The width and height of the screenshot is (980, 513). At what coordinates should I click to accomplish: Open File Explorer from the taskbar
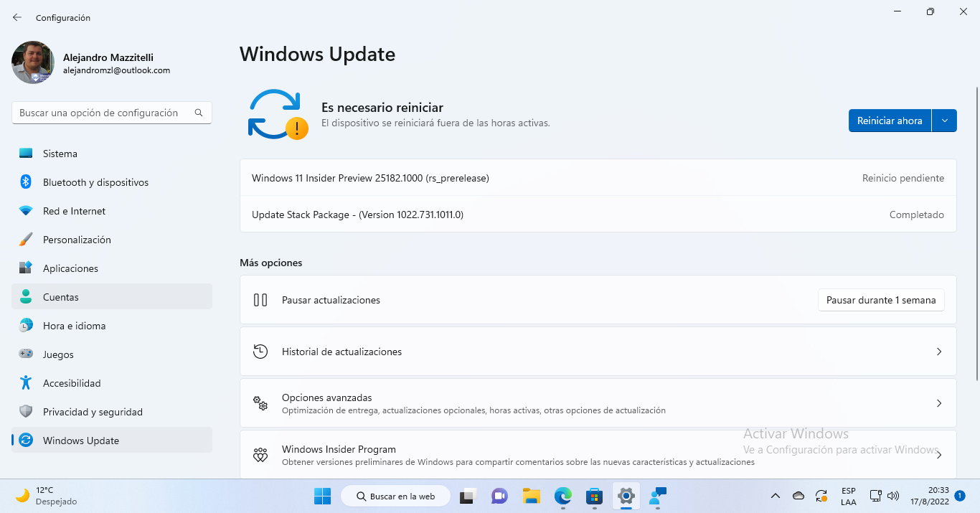click(531, 496)
